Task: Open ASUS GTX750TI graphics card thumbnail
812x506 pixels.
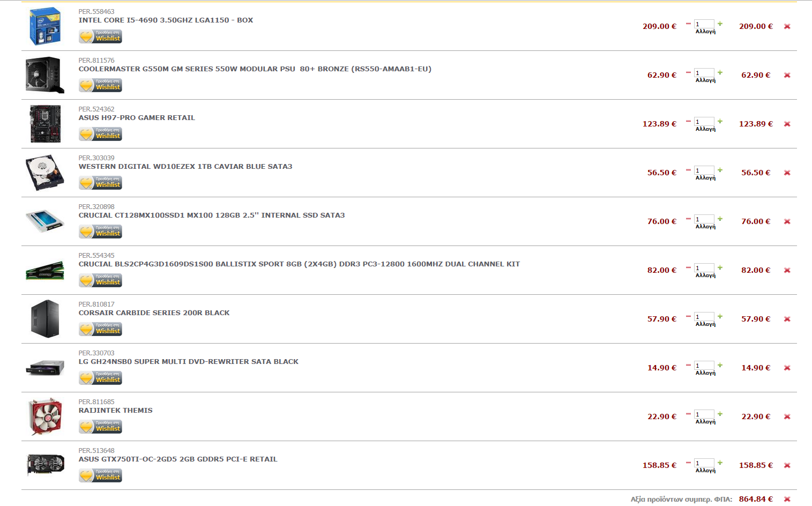Action: click(45, 465)
